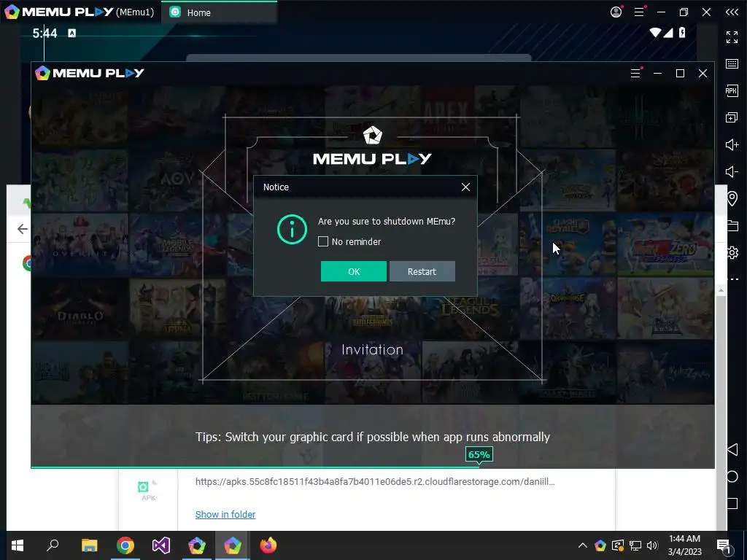Click the Restart button in Notice dialog

pyautogui.click(x=422, y=271)
